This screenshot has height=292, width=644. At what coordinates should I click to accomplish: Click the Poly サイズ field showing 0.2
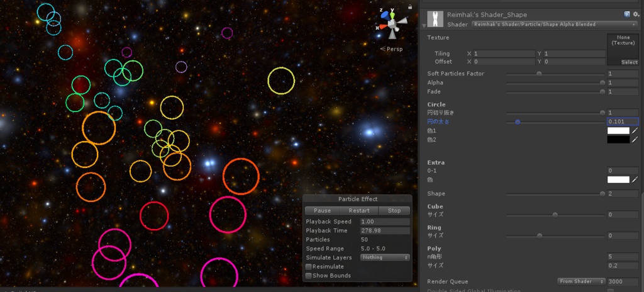(x=623, y=266)
